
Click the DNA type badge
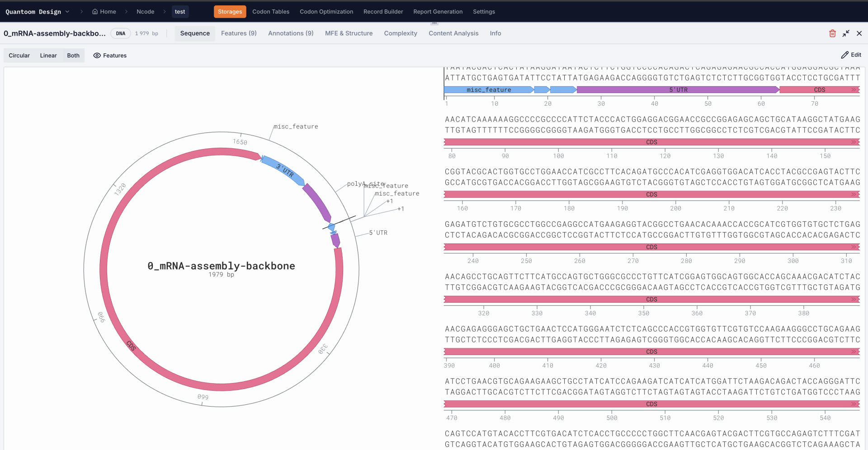[x=121, y=33]
